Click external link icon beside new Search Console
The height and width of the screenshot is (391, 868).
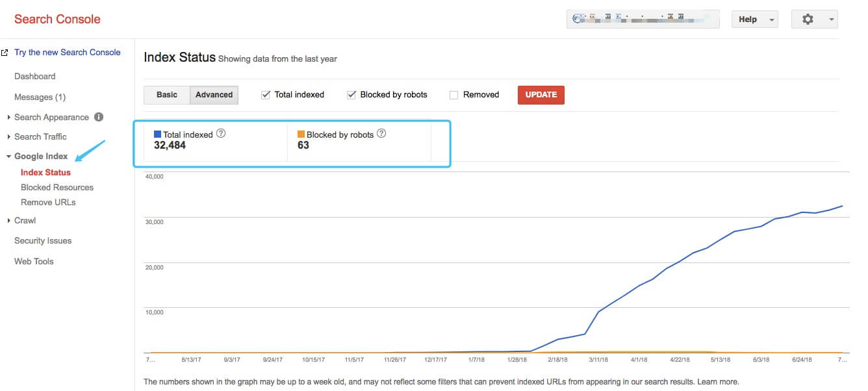[x=5, y=53]
